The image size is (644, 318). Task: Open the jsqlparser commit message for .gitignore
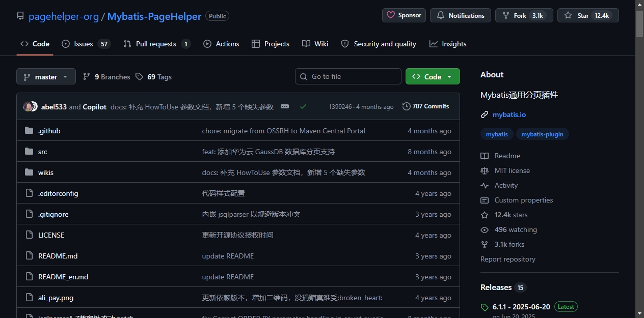tap(251, 214)
